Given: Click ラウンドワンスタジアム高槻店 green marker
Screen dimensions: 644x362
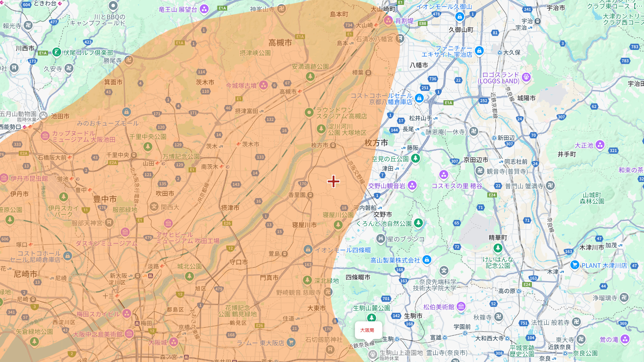Looking at the screenshot, I should (309, 112).
